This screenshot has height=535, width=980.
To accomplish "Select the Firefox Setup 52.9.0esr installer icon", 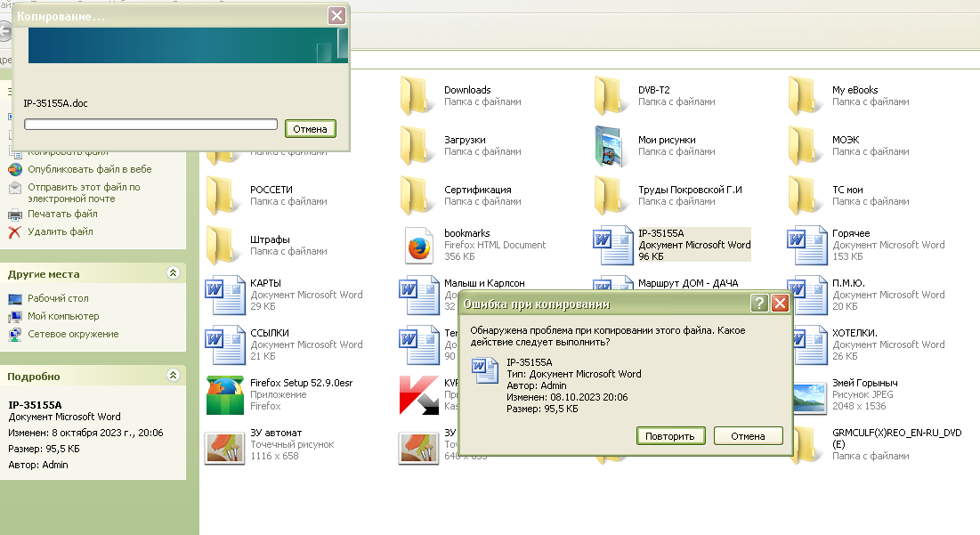I will 223,394.
